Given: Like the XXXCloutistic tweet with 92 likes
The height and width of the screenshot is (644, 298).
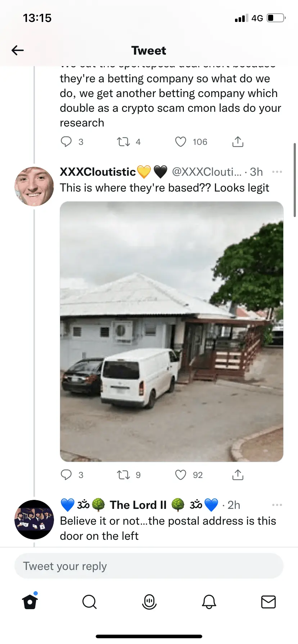Looking at the screenshot, I should pyautogui.click(x=181, y=475).
